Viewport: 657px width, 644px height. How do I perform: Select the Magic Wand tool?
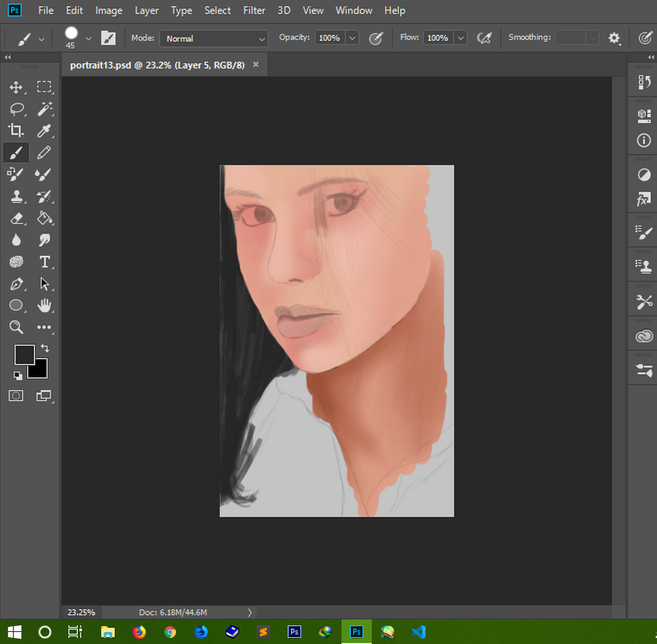click(x=44, y=109)
